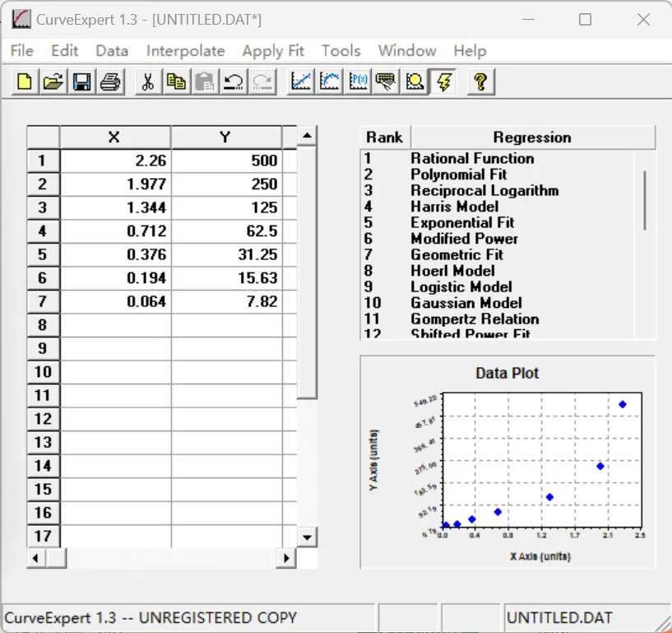Run CurveFinder with the lightning bolt icon
Screen dimensions: 672x633
coord(444,81)
